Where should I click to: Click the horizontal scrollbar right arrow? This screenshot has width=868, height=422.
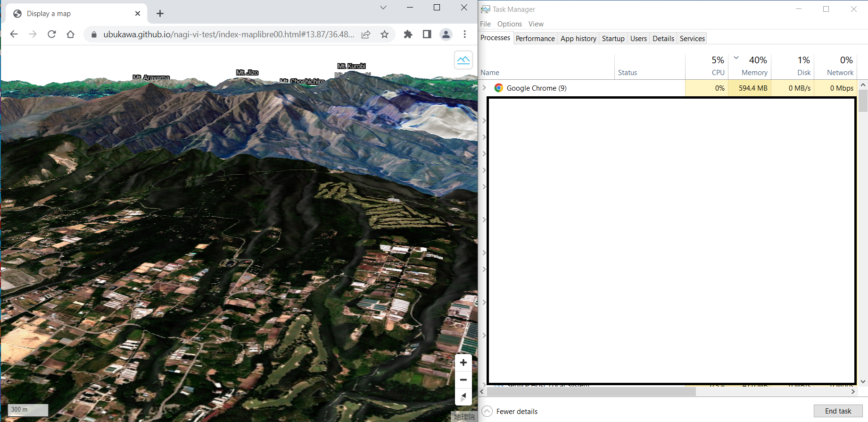tap(853, 391)
